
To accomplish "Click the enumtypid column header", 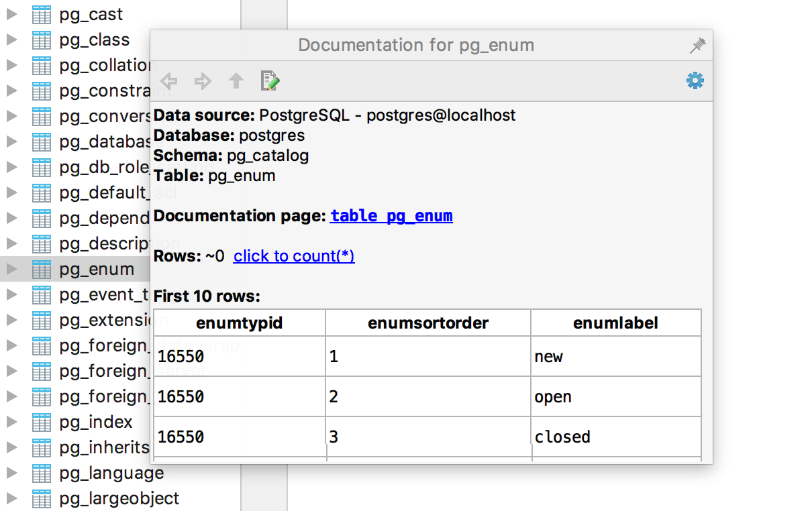I will 240,323.
